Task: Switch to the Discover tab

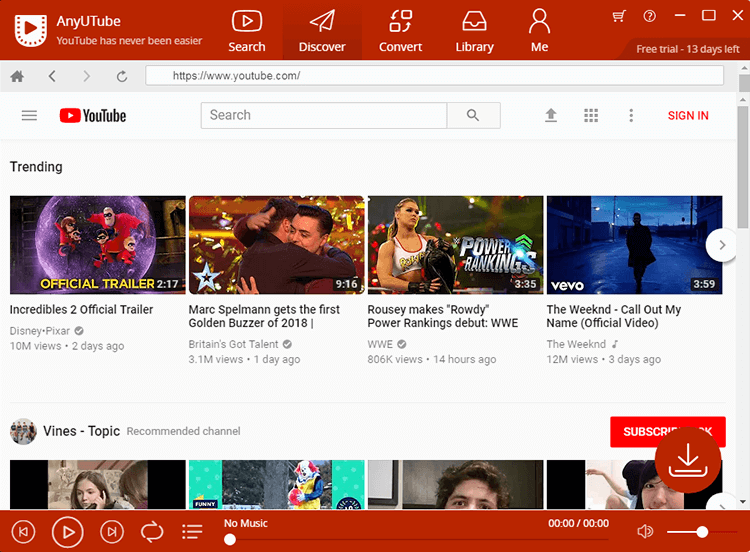Action: 322,31
